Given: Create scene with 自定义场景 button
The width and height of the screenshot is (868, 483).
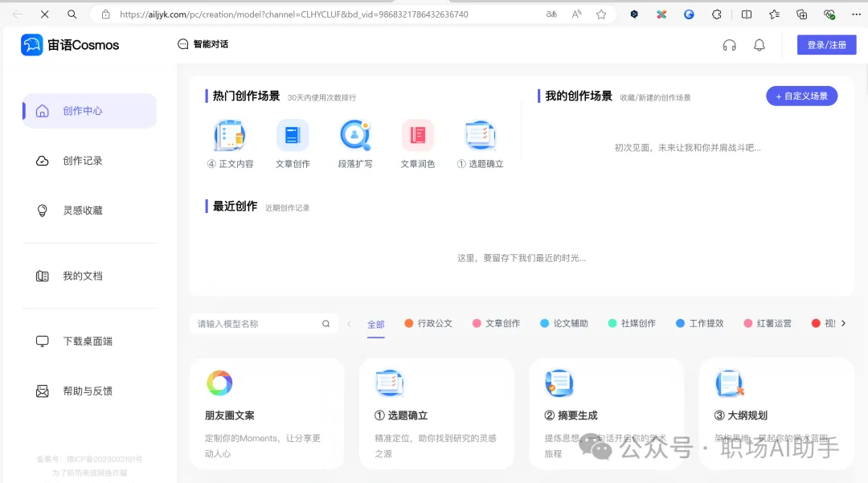Looking at the screenshot, I should tap(801, 96).
